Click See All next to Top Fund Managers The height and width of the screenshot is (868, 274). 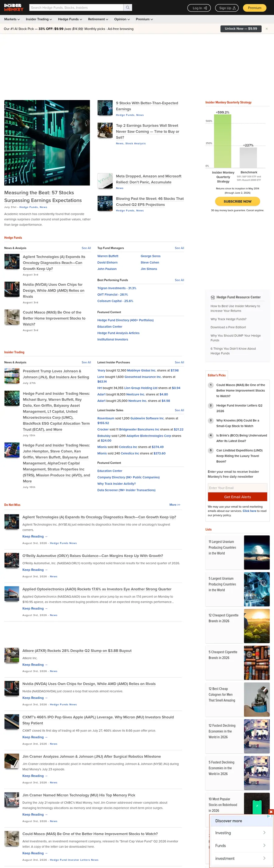179,248
